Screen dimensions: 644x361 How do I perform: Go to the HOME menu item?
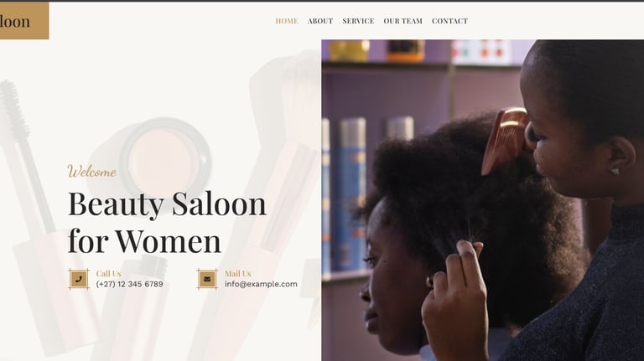[287, 21]
